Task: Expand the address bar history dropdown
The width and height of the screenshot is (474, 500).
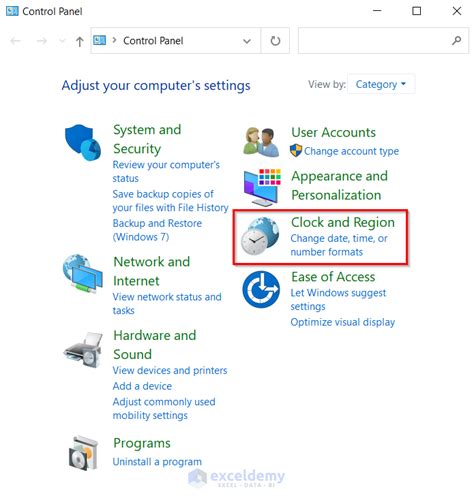Action: coord(247,41)
